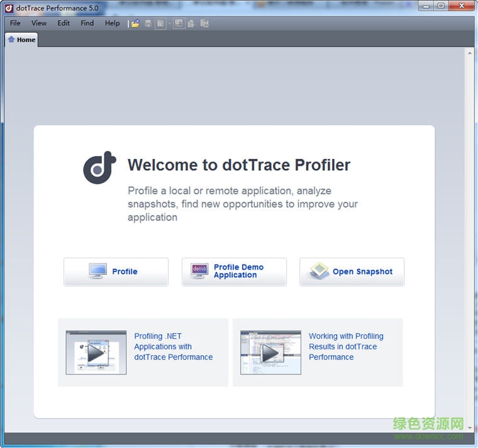Click the toolbar icon with the gray clock
Image resolution: width=478 pixels, height=448 pixels.
191,23
